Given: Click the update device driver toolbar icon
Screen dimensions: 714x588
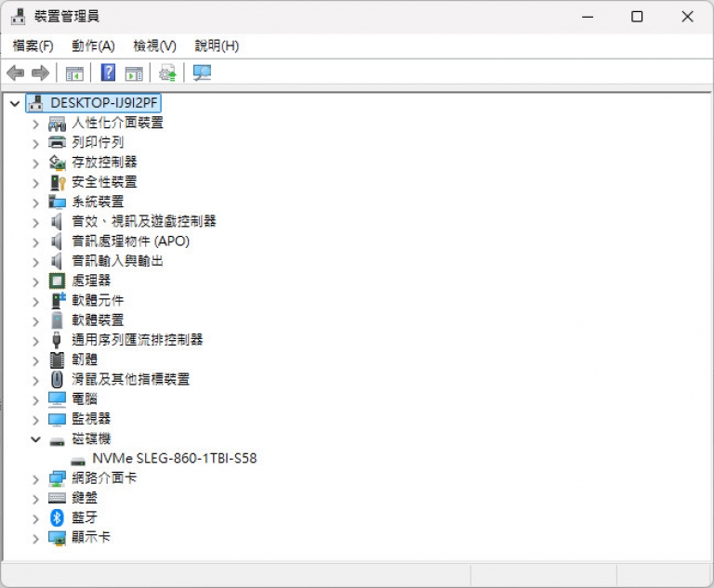Looking at the screenshot, I should tap(167, 72).
